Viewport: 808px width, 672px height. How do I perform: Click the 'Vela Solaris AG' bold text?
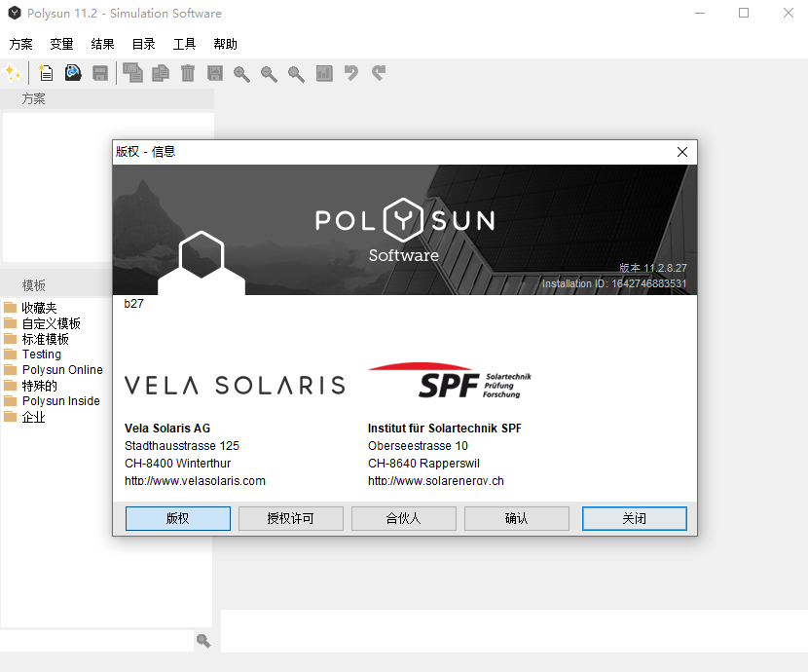click(167, 429)
